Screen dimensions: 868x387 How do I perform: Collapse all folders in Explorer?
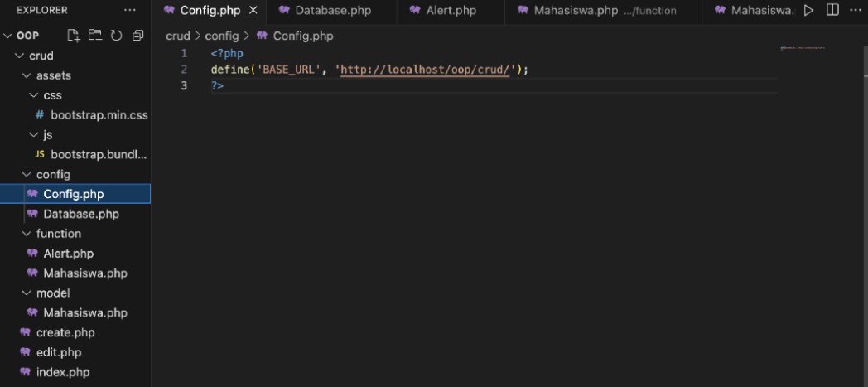[x=137, y=36]
